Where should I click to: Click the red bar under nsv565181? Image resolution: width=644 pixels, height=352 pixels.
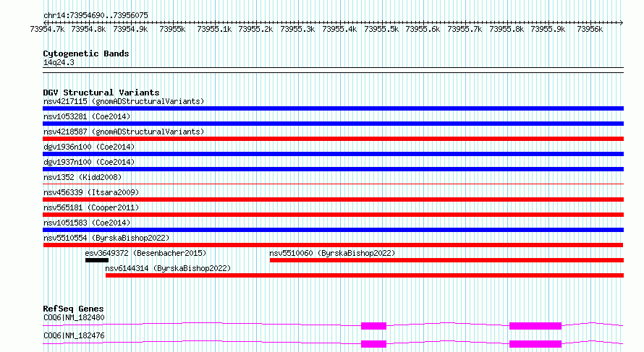(333, 215)
